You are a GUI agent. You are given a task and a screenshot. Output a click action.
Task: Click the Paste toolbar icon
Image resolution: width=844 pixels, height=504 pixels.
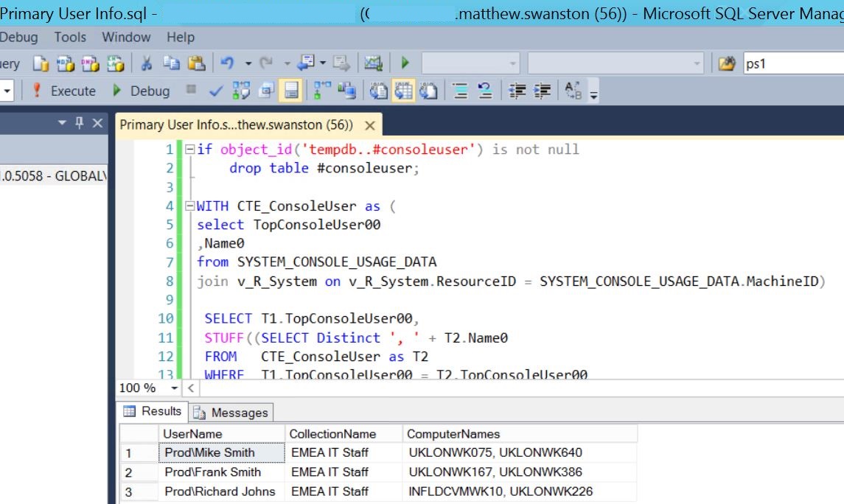(x=197, y=63)
